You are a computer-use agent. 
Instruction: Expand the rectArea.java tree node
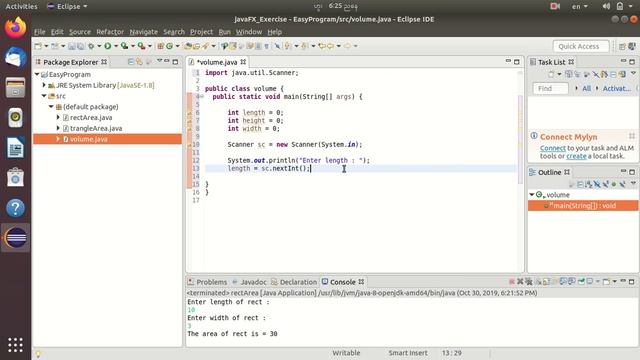tap(58, 118)
